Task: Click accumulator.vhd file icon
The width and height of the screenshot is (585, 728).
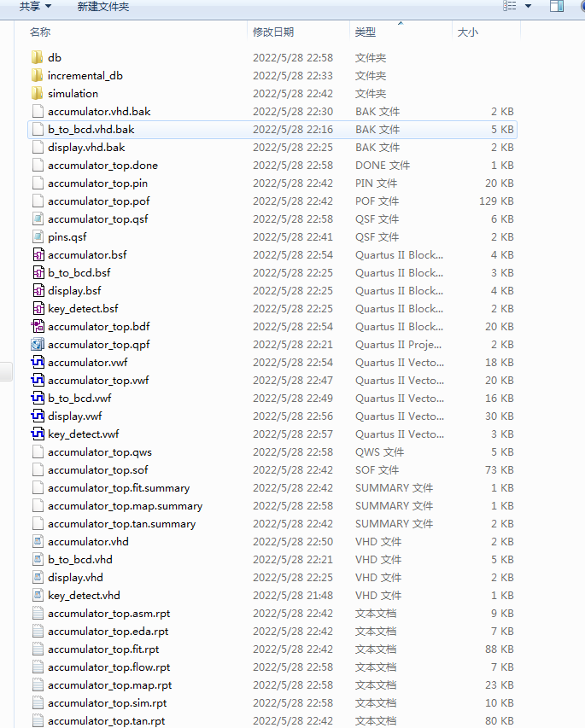Action: tap(38, 542)
